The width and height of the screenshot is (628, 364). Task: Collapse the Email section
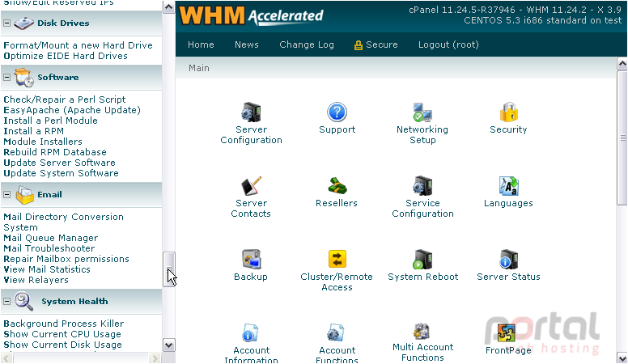point(6,195)
